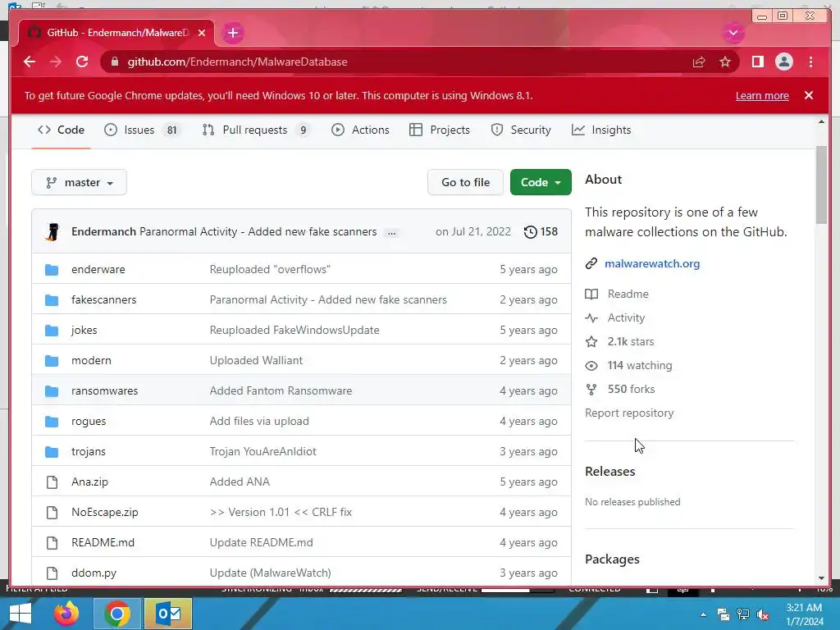Viewport: 840px width, 630px height.
Task: Open the rogues folder
Action: click(89, 421)
